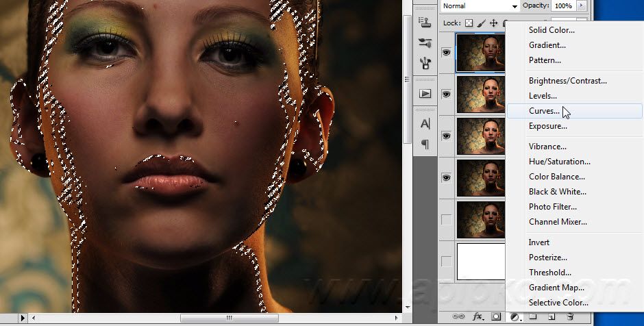644x326 pixels.
Task: Hide the top layer with the eye icon
Action: tap(446, 52)
